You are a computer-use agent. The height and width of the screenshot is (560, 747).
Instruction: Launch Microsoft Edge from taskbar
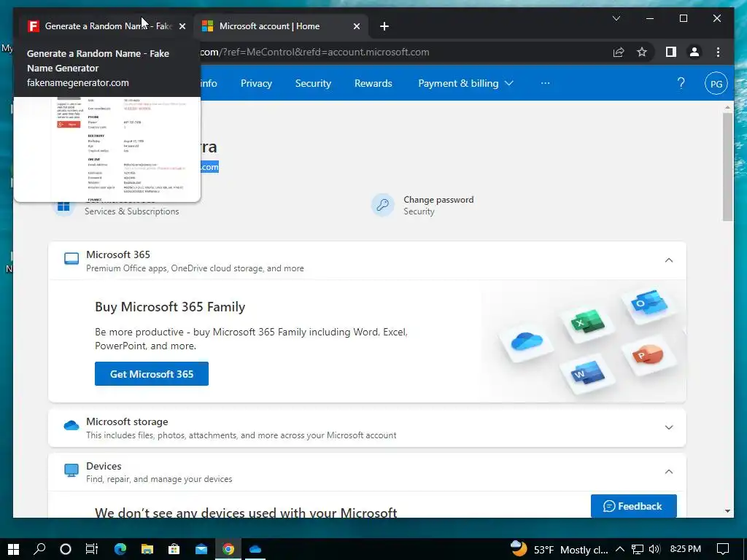[x=120, y=549]
